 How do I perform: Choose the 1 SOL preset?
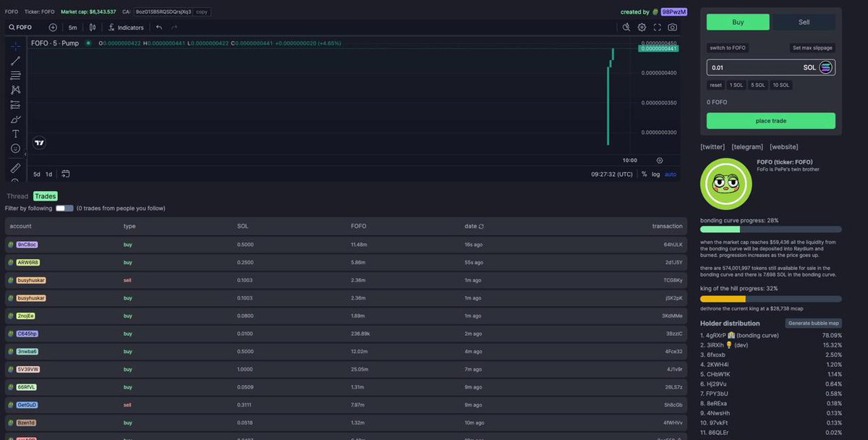[736, 85]
